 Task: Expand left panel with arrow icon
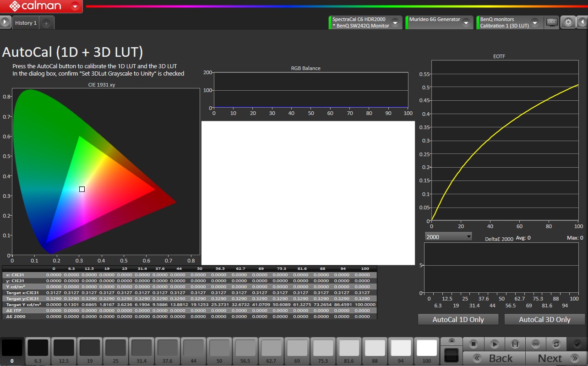click(5, 22)
